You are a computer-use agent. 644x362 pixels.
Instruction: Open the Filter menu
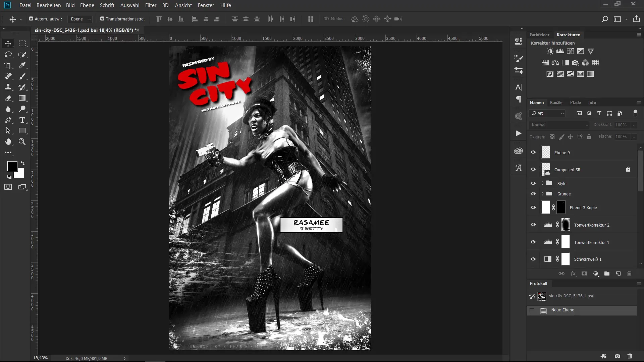click(x=151, y=5)
